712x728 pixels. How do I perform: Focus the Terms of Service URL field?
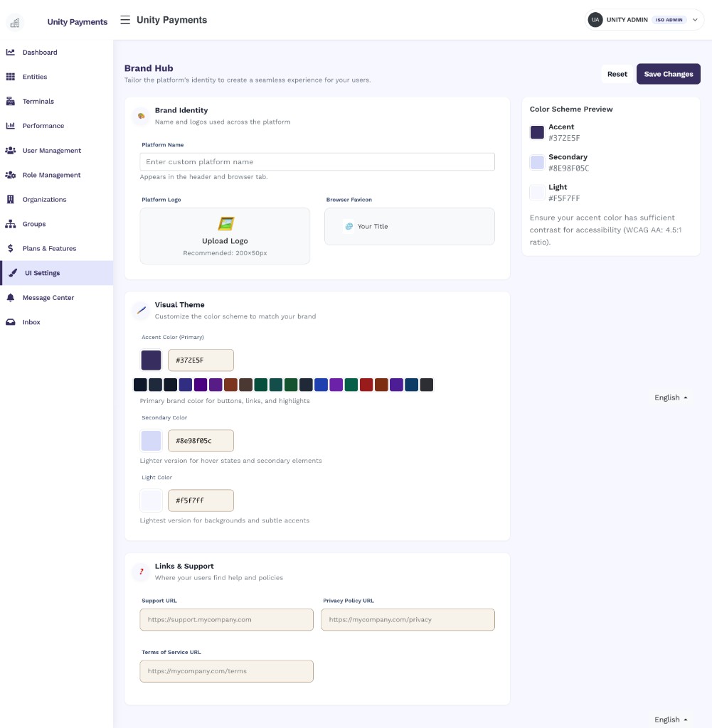227,671
